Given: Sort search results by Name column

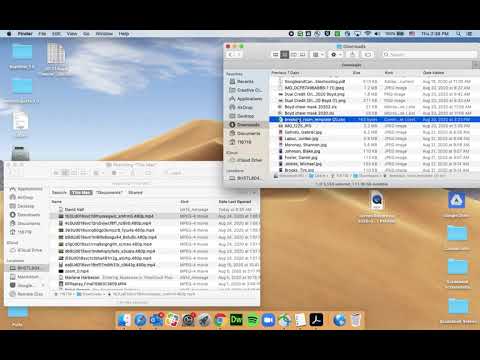Looking at the screenshot, I should coord(57,202).
